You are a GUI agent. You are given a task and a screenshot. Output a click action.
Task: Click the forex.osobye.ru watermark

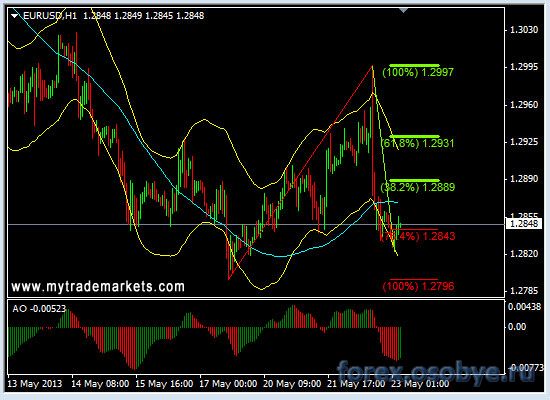tap(436, 372)
